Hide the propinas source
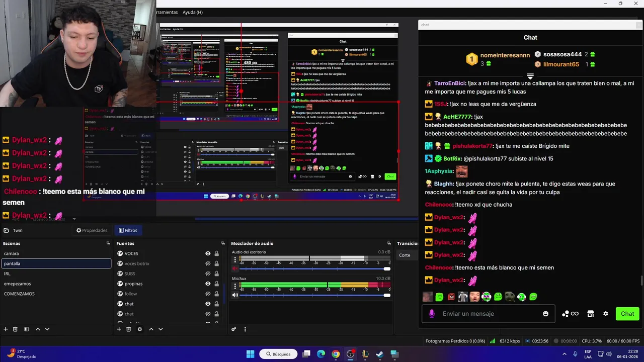644x362 pixels. 208,284
